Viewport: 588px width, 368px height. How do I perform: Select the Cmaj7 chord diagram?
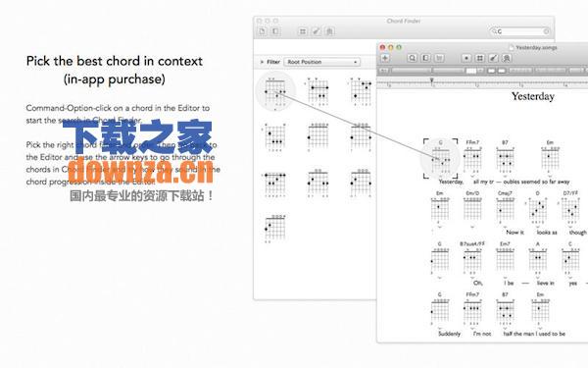point(505,208)
